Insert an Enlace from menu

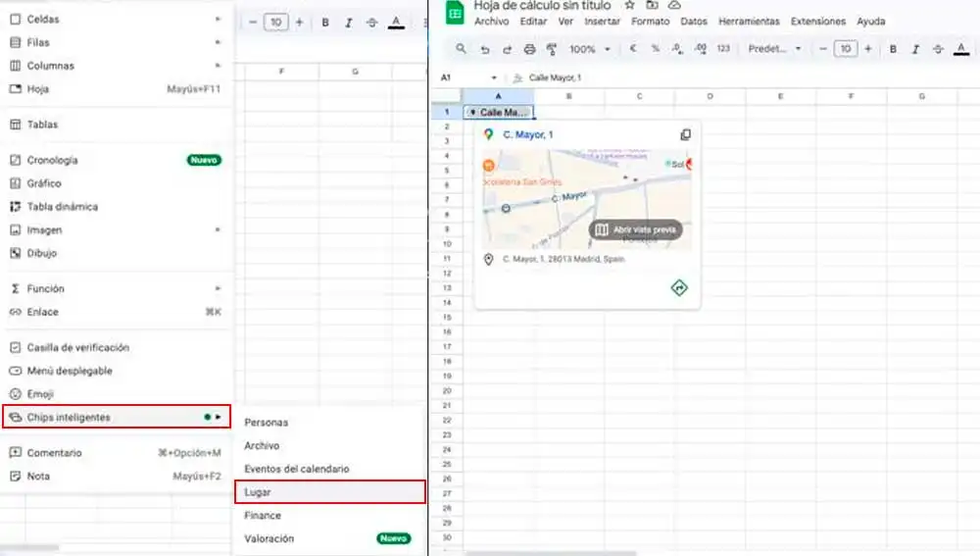(116, 312)
